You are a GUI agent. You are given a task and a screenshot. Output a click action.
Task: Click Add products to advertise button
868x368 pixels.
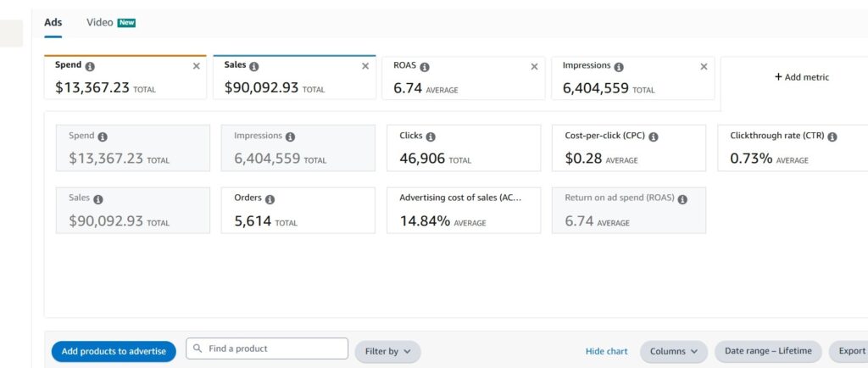tap(114, 351)
